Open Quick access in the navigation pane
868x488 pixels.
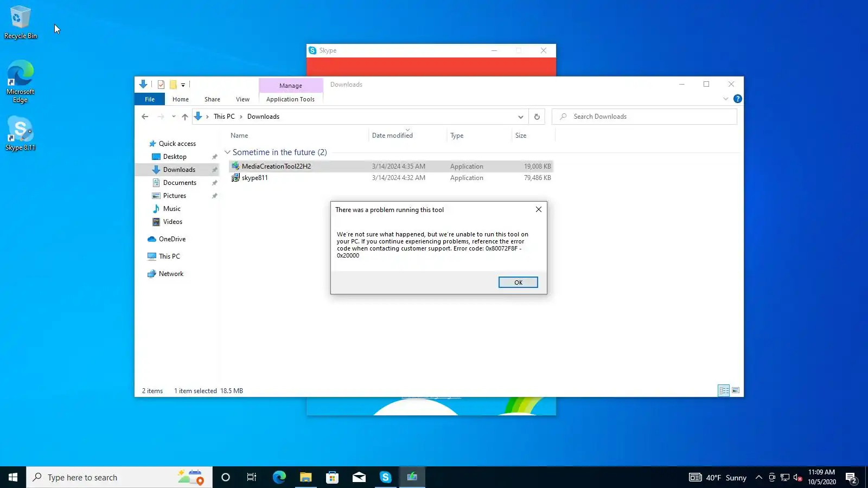point(177,144)
